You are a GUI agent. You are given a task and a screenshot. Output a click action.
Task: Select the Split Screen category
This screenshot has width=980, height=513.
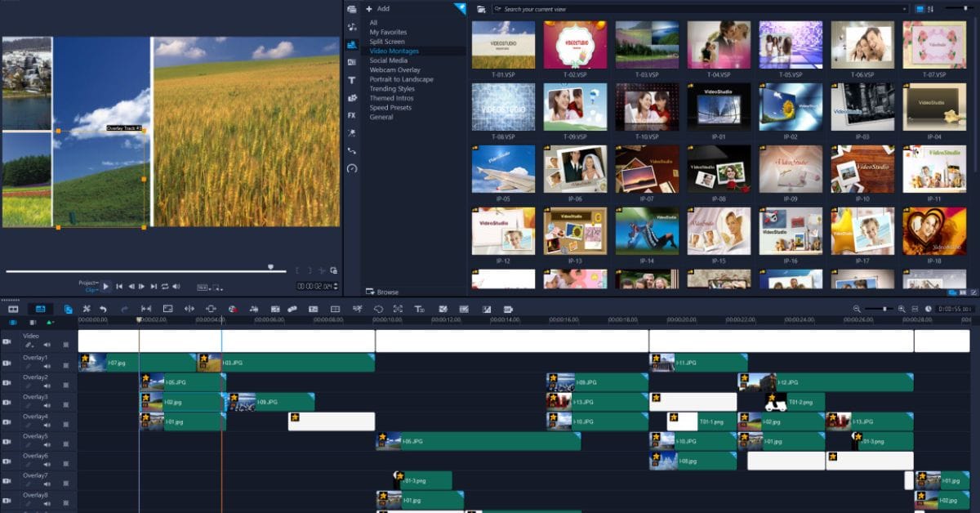386,42
